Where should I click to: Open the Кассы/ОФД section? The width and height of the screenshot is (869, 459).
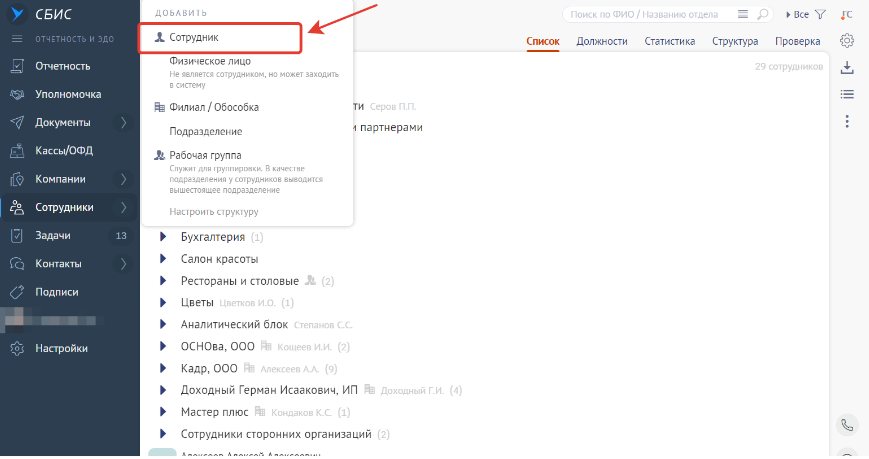coord(64,151)
